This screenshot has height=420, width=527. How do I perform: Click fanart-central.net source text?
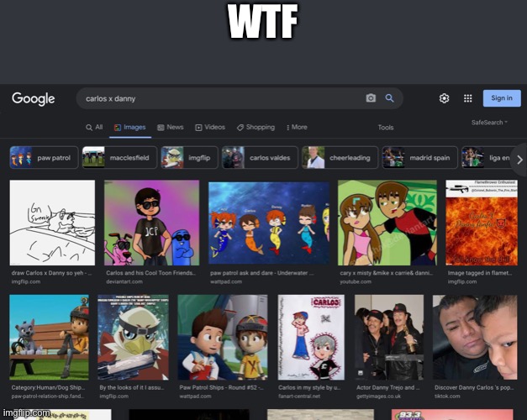299,396
